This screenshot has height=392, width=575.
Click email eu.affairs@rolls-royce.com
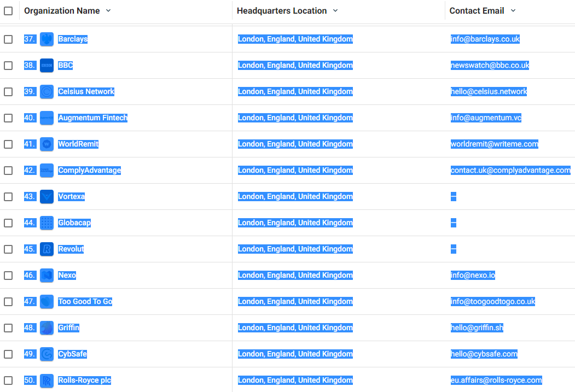click(x=497, y=381)
